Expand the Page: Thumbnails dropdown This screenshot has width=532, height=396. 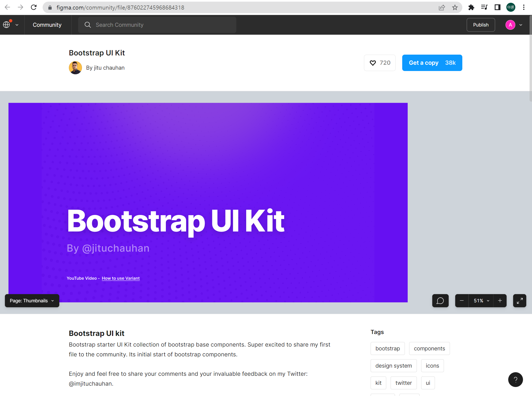click(x=32, y=301)
